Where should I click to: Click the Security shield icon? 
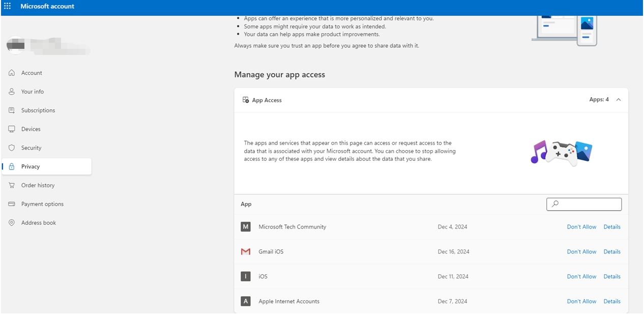click(11, 148)
